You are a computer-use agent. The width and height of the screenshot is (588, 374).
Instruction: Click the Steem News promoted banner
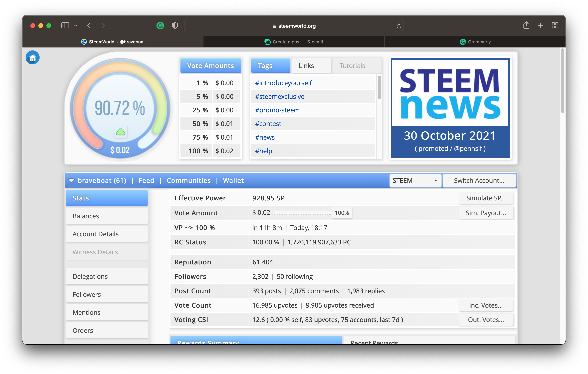click(x=450, y=108)
